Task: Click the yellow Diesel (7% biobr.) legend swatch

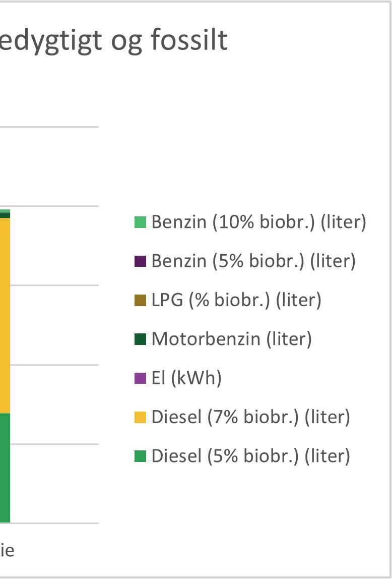Action: [140, 417]
